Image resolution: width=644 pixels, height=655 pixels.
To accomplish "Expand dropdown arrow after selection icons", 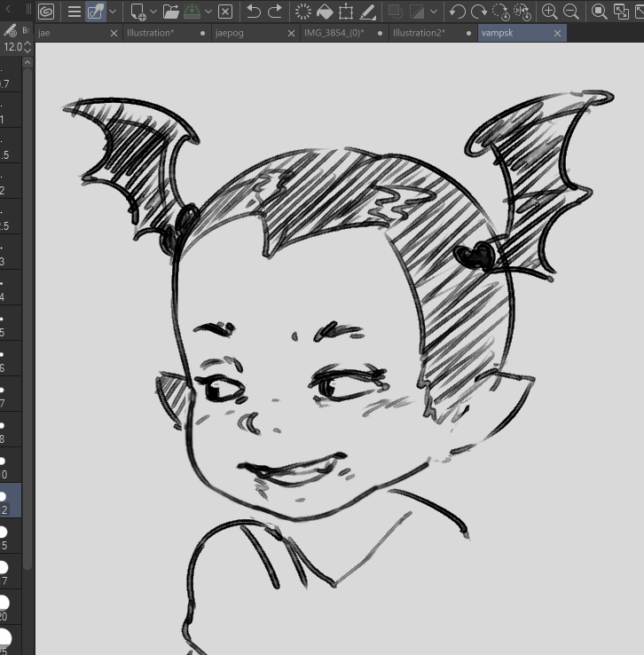I will [x=434, y=12].
